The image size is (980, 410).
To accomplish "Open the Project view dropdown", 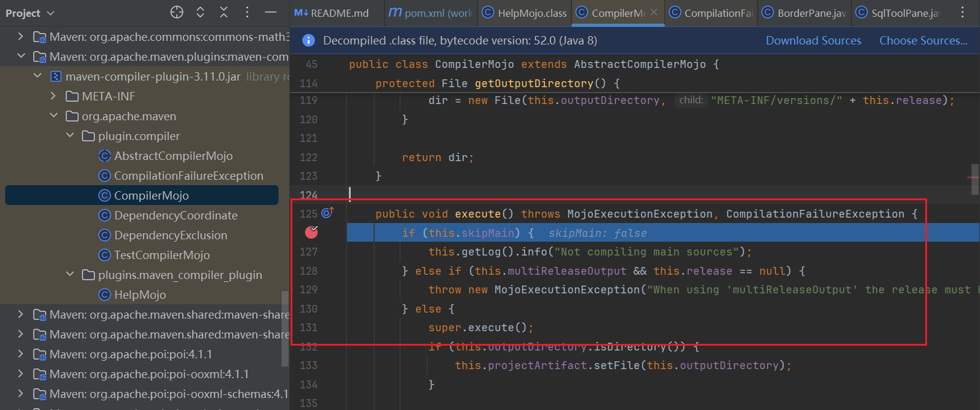I will tap(30, 13).
